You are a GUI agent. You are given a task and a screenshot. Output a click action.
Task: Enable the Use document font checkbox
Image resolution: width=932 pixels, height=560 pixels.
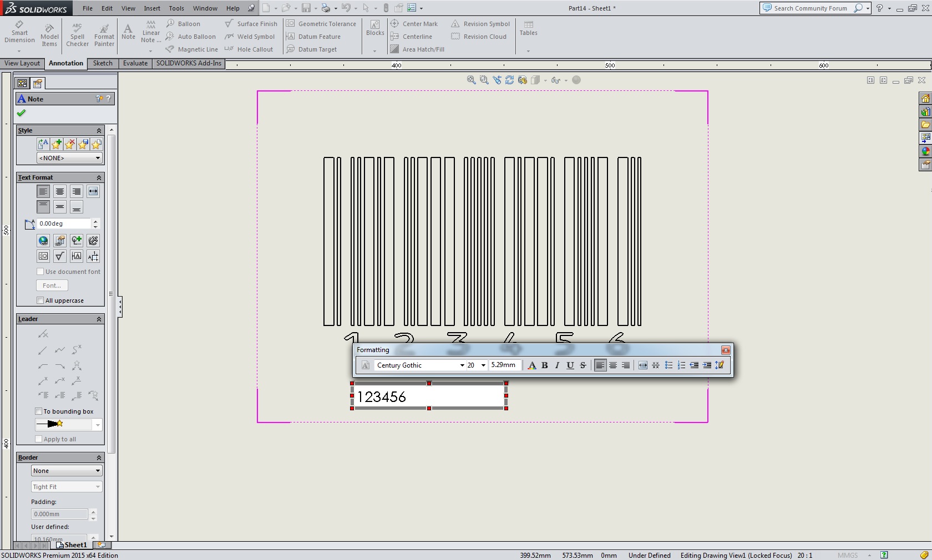(x=40, y=272)
